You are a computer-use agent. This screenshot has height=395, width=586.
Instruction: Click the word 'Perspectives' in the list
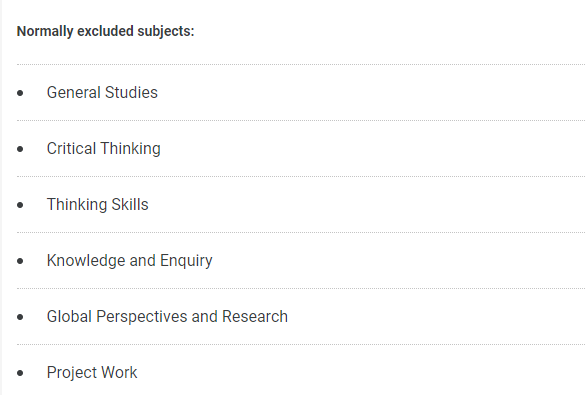pyautogui.click(x=142, y=317)
